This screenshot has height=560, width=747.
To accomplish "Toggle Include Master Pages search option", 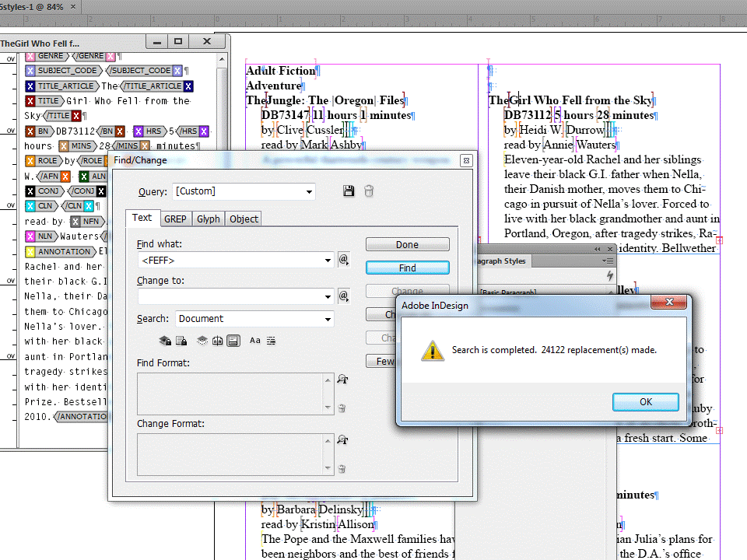I will [217, 341].
